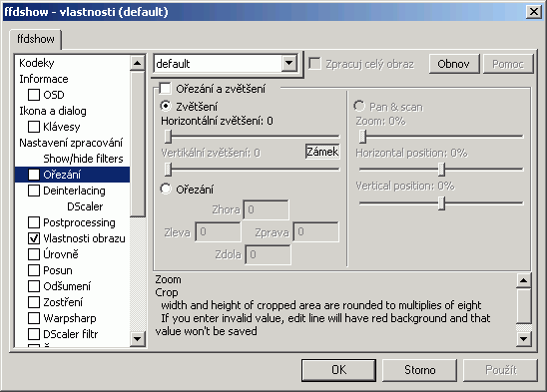
Task: Click the Horizontální zvětšení slider handle
Action: [168, 137]
